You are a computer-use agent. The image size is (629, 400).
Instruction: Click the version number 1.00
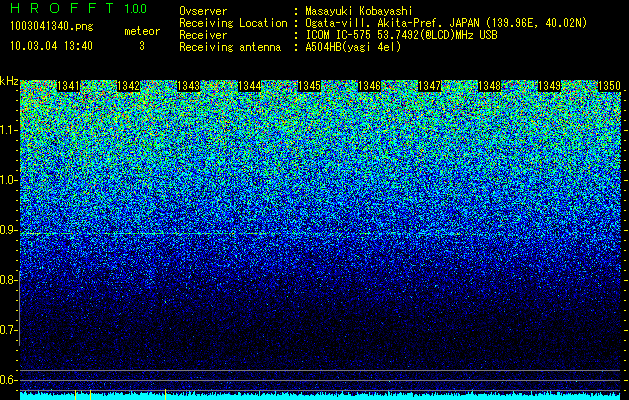pyautogui.click(x=136, y=9)
